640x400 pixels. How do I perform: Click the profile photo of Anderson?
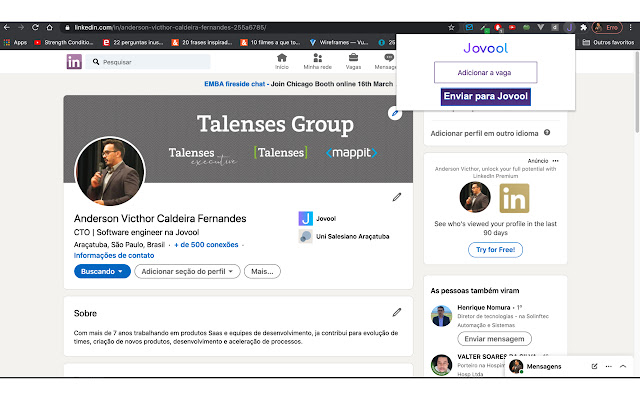(110, 171)
